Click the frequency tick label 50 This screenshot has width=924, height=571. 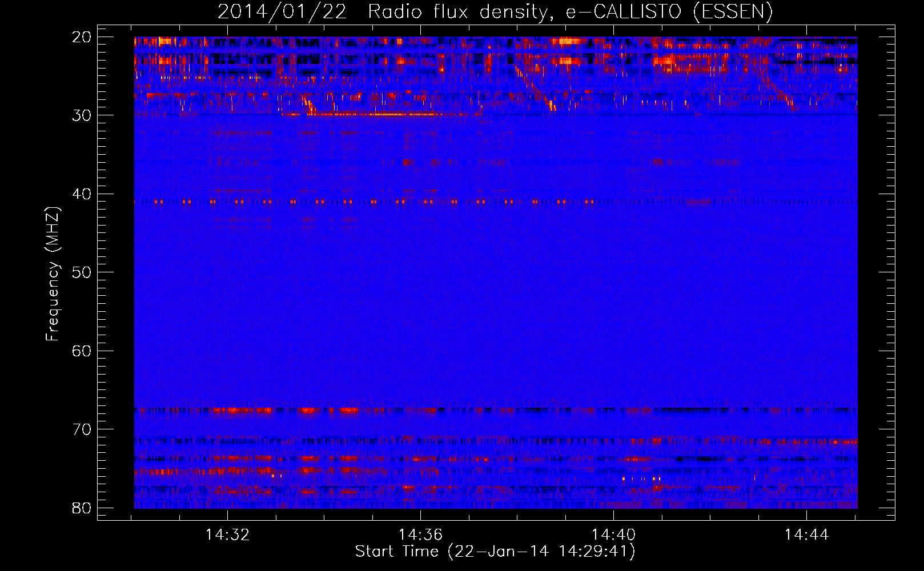click(82, 272)
